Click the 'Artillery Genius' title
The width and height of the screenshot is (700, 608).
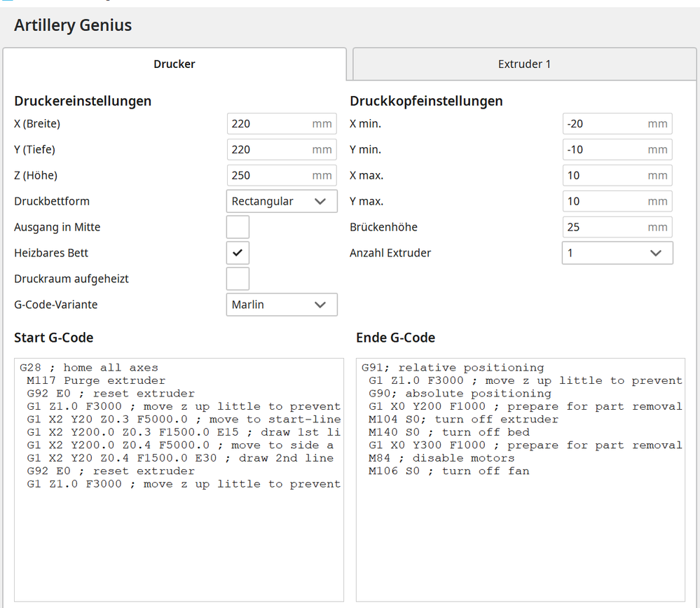(73, 25)
